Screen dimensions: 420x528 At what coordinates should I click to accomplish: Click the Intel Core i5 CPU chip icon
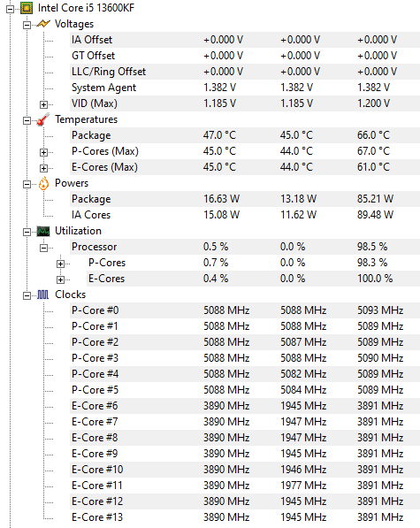(27, 8)
